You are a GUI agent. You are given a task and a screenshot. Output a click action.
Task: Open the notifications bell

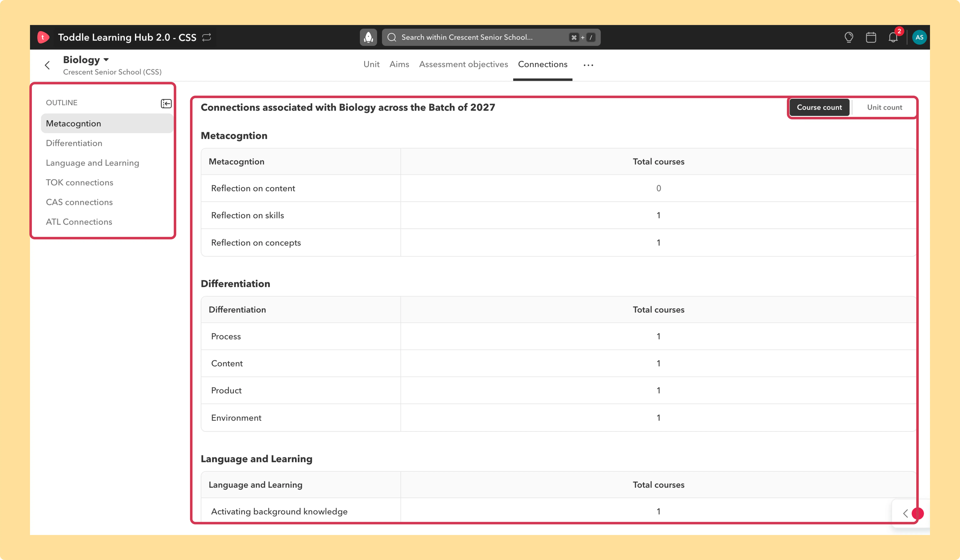click(x=893, y=37)
